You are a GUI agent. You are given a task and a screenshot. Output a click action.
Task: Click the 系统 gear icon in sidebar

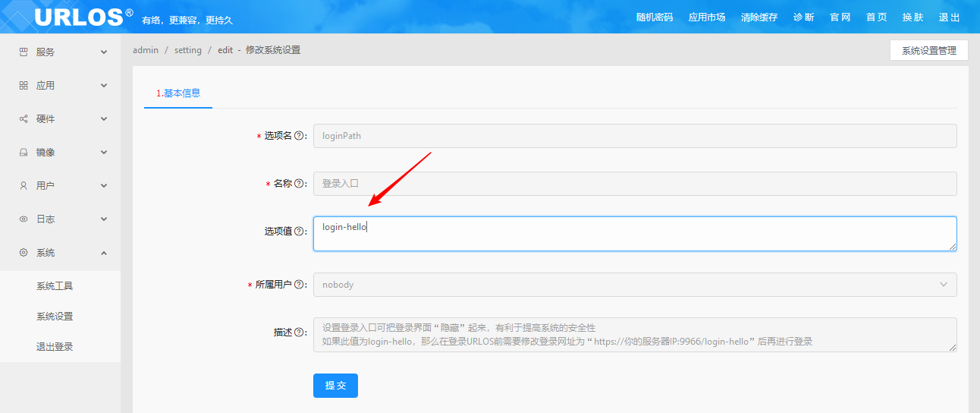coord(24,253)
